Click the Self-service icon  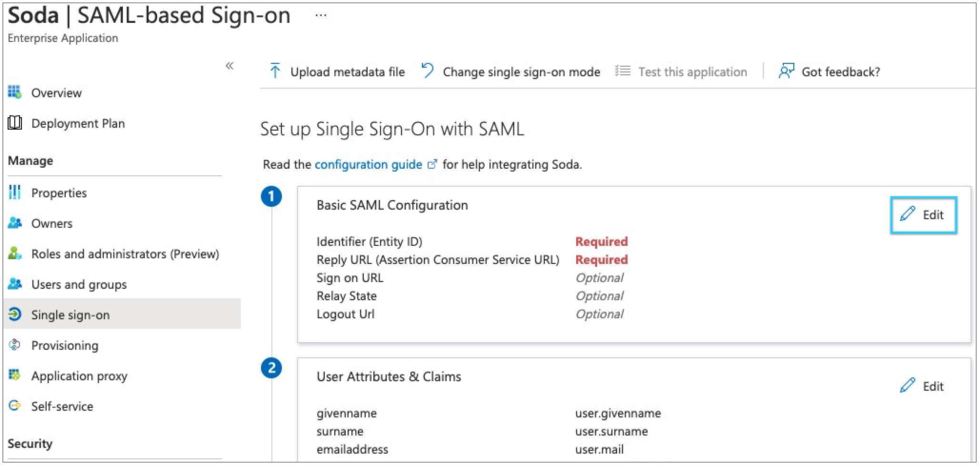point(15,406)
